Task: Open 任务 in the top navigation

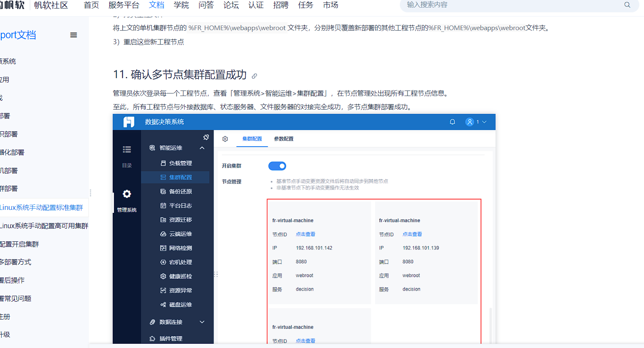Action: pyautogui.click(x=305, y=5)
